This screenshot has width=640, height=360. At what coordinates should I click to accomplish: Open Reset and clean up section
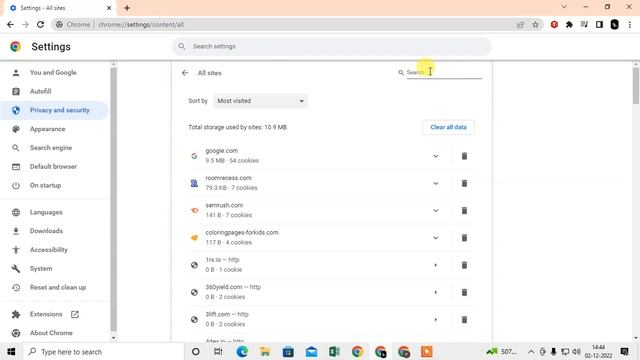coord(58,287)
